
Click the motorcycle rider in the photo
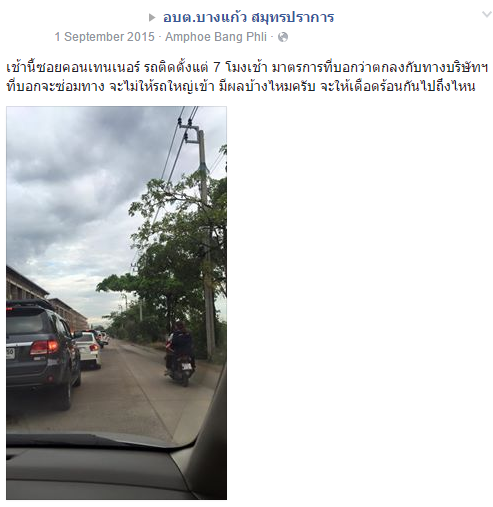point(180,353)
